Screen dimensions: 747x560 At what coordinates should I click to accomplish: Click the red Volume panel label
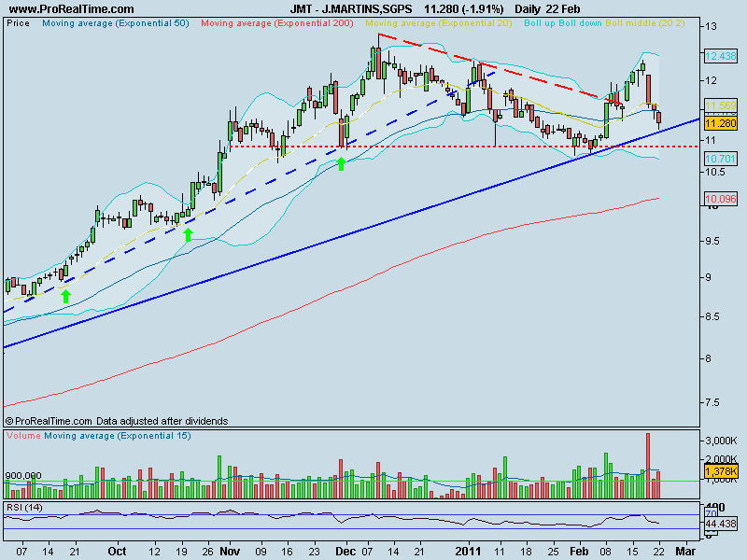pos(23,436)
